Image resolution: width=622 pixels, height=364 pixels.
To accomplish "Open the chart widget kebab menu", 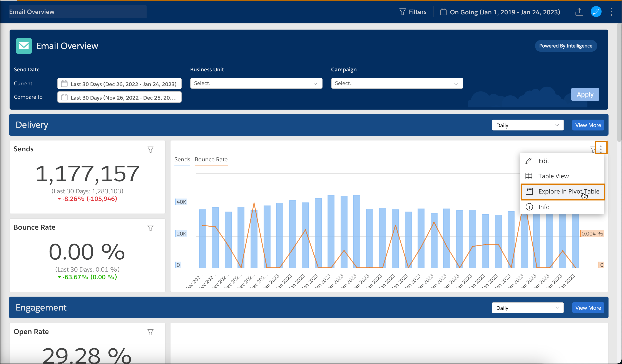I will (601, 148).
